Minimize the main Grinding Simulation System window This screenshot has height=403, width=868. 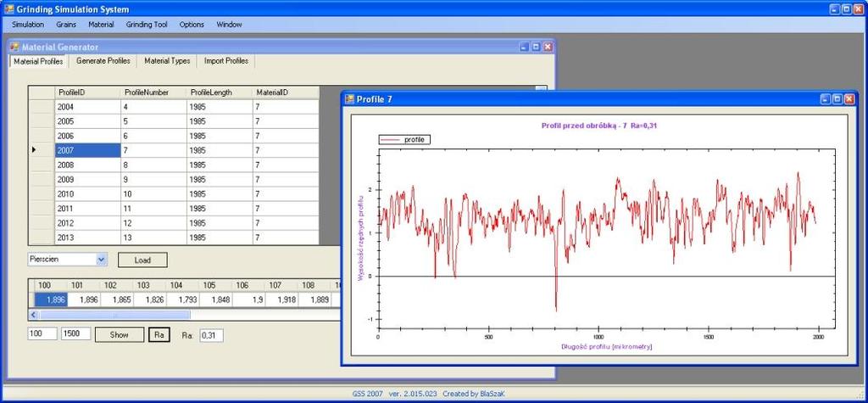pyautogui.click(x=834, y=9)
